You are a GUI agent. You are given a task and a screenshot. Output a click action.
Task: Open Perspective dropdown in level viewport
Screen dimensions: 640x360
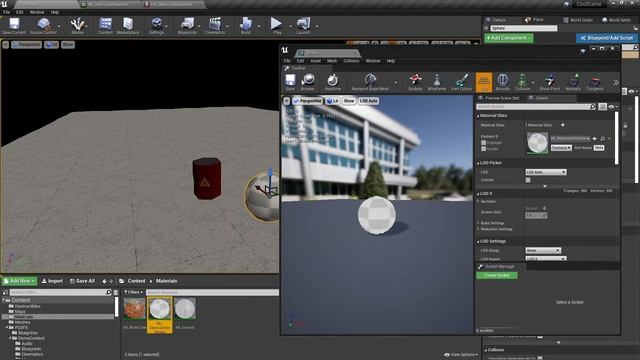pos(27,44)
